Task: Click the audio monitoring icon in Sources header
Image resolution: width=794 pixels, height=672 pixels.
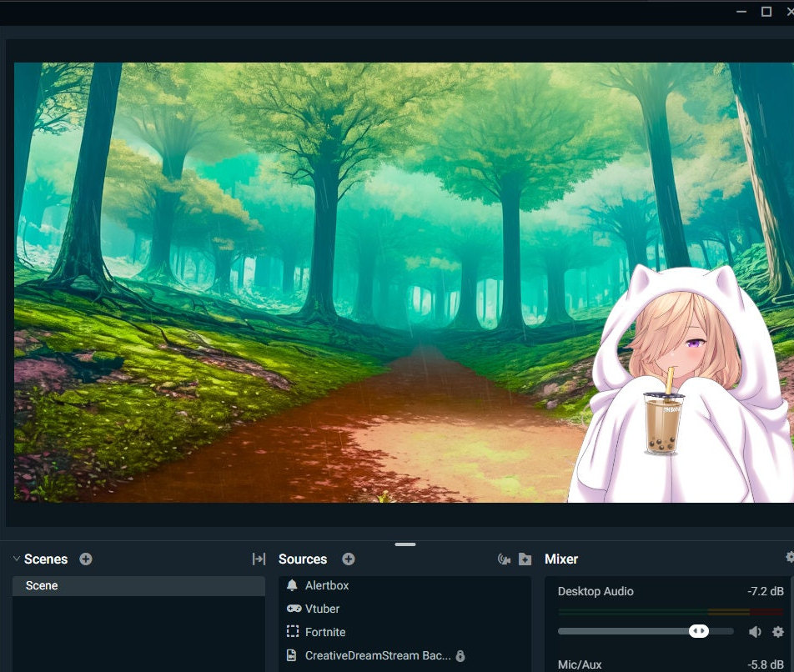Action: pyautogui.click(x=505, y=559)
